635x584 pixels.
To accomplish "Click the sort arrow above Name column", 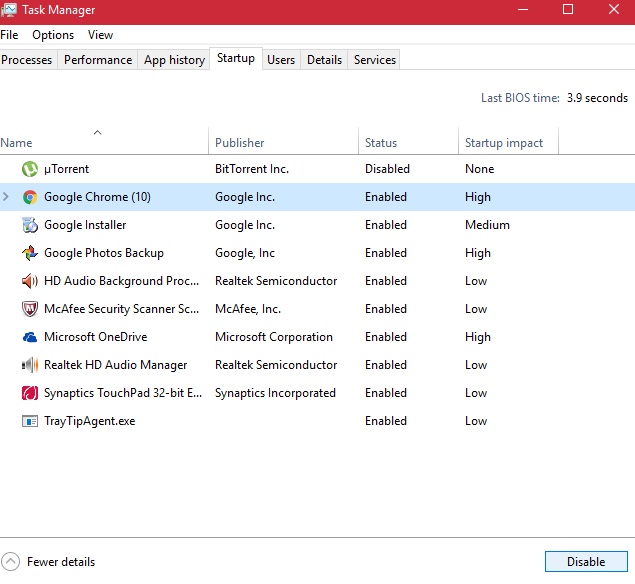I will [97, 132].
